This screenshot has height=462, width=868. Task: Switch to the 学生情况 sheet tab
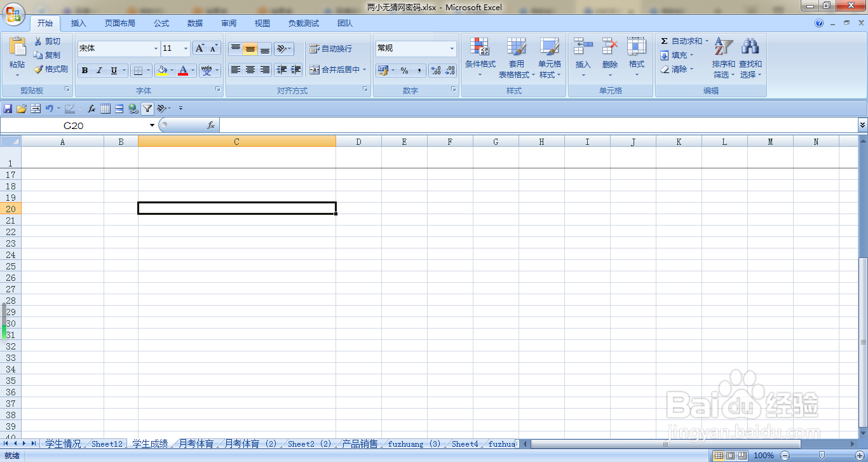(x=63, y=444)
